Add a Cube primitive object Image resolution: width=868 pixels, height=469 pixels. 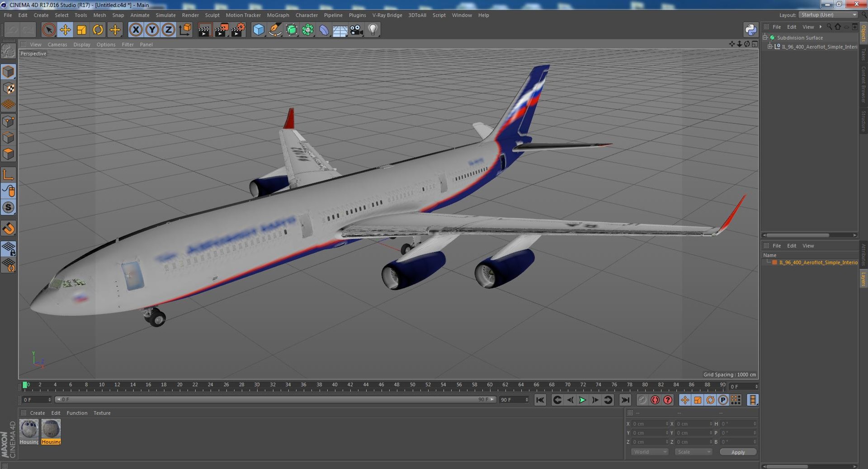point(259,30)
